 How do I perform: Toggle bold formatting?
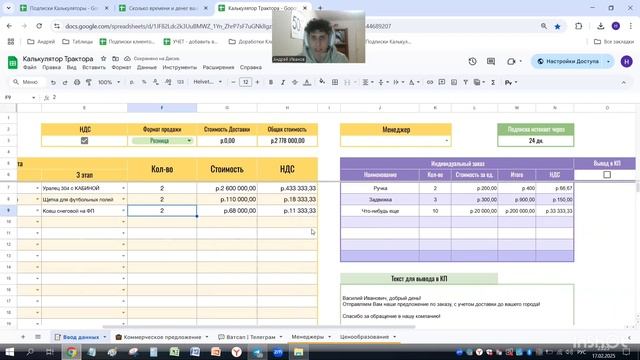coord(271,82)
